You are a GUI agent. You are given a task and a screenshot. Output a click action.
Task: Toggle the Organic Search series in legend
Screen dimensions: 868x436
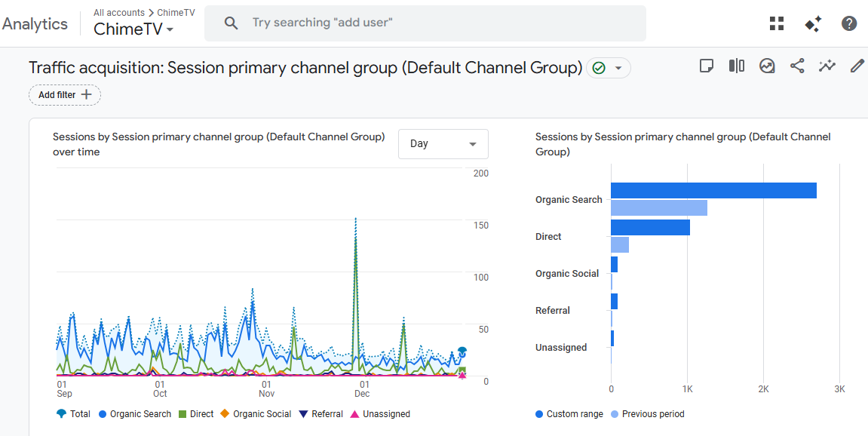click(134, 414)
